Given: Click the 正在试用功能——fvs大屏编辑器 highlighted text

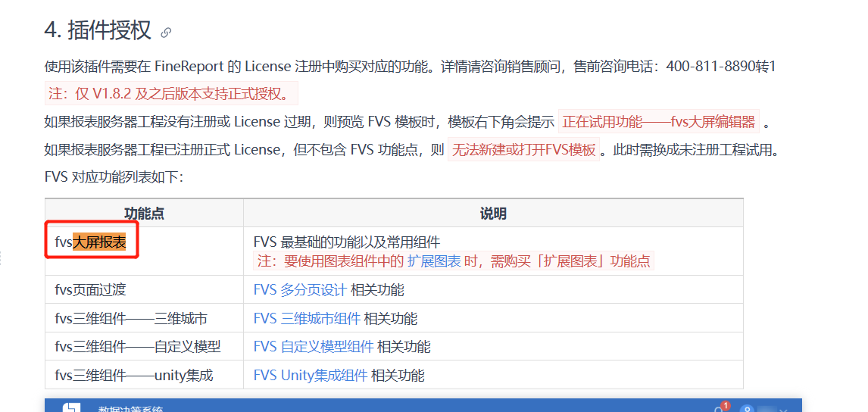Looking at the screenshot, I should click(x=659, y=122).
